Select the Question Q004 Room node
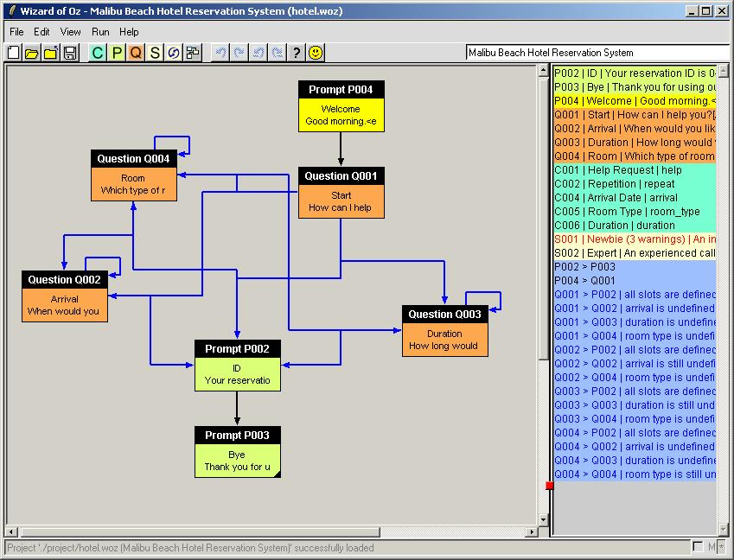 point(134,175)
